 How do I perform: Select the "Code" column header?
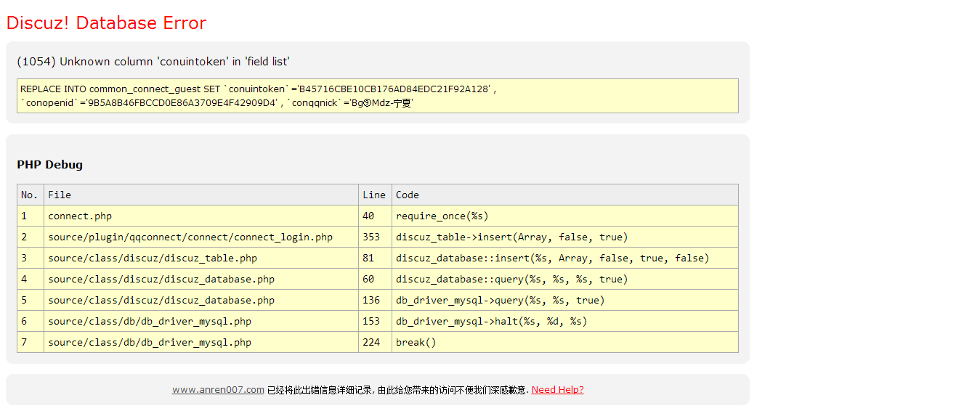click(x=408, y=195)
